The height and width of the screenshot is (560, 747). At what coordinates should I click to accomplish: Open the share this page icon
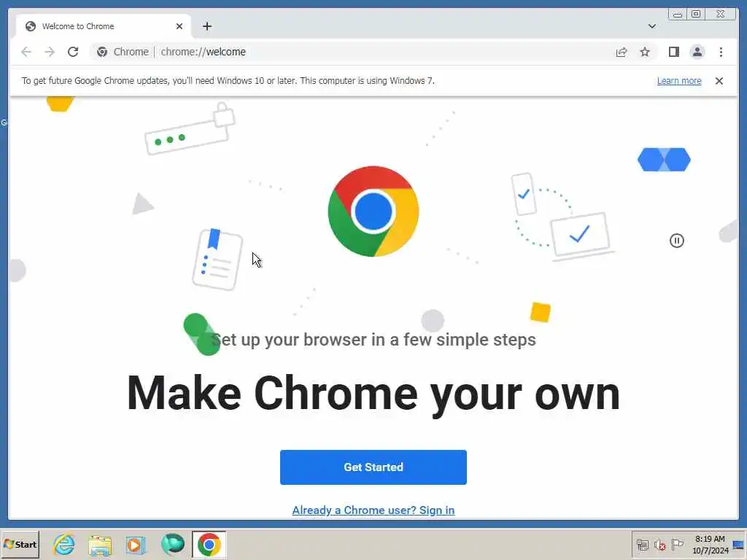pyautogui.click(x=622, y=52)
